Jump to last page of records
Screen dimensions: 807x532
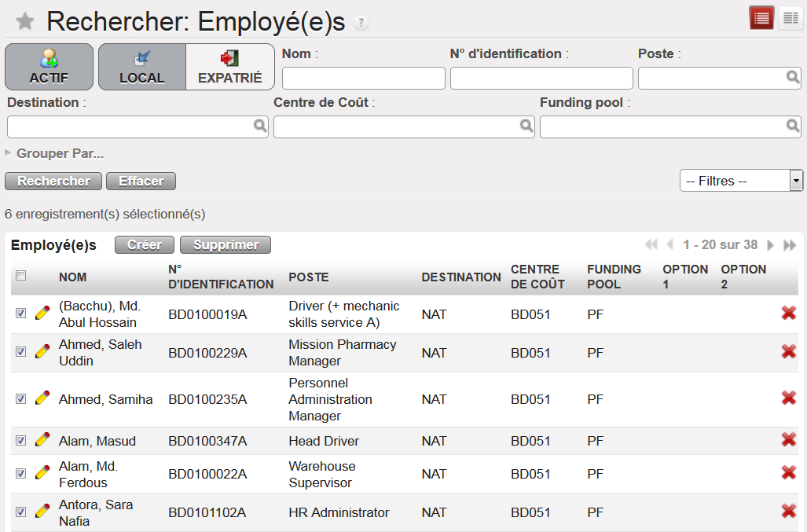[790, 245]
